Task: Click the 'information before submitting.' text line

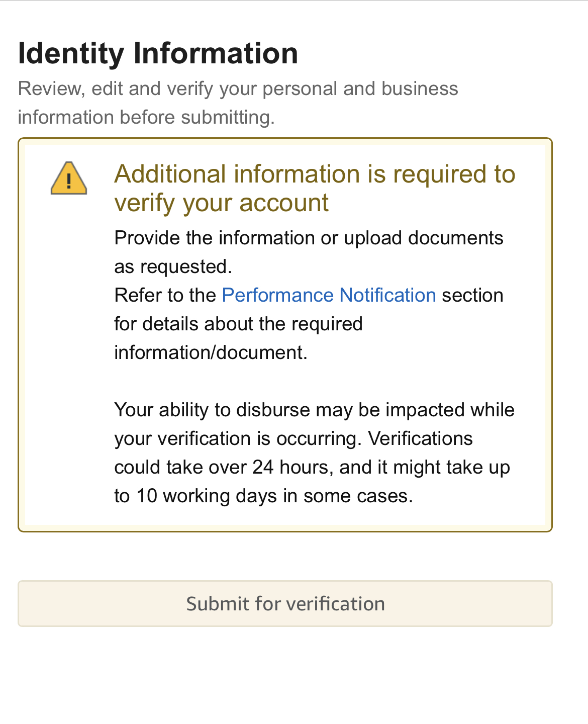Action: (146, 117)
